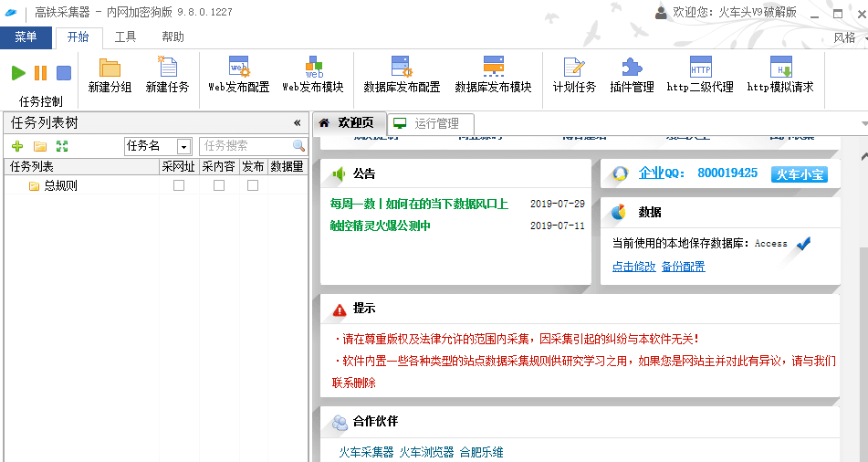Image resolution: width=868 pixels, height=462 pixels.
Task: Click the green start task button
Action: point(18,73)
